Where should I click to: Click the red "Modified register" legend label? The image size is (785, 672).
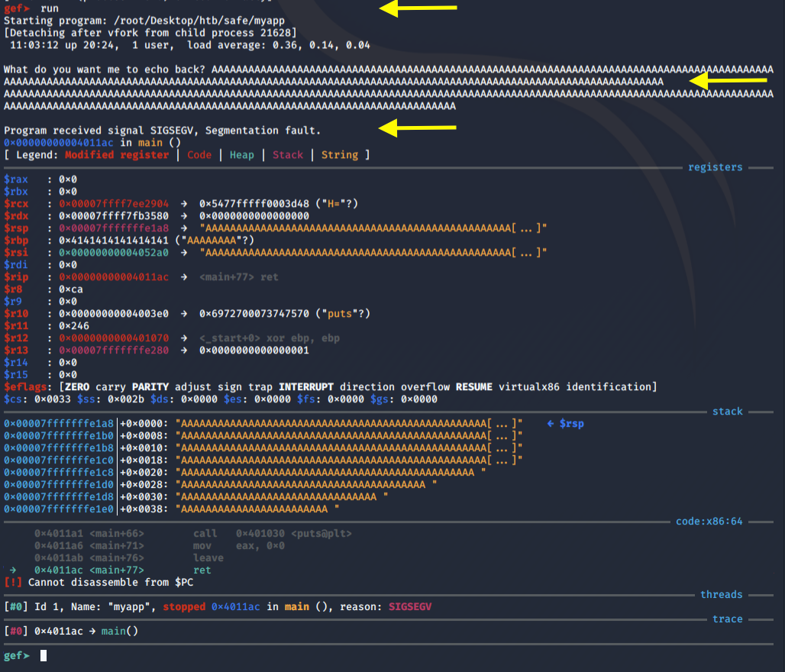(116, 154)
